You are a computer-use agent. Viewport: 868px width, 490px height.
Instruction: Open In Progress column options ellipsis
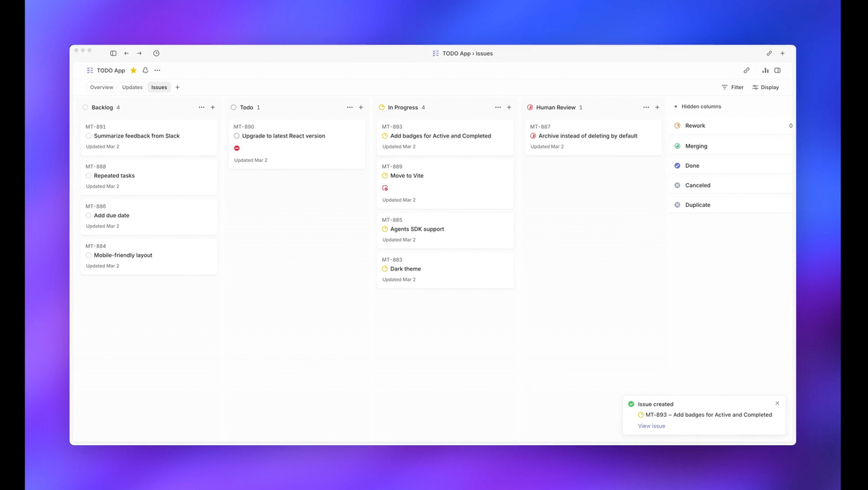498,107
